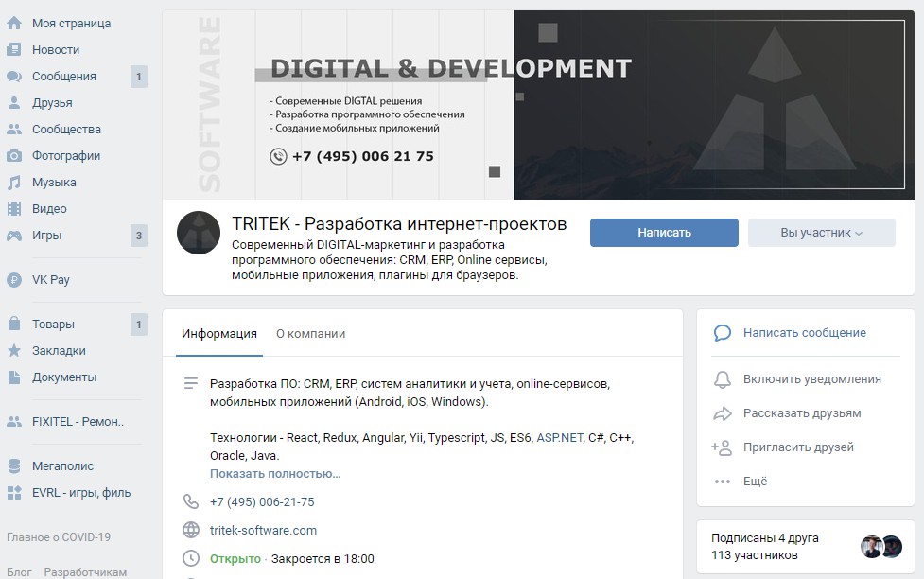
Task: Open Друзья menu label
Action: click(52, 102)
